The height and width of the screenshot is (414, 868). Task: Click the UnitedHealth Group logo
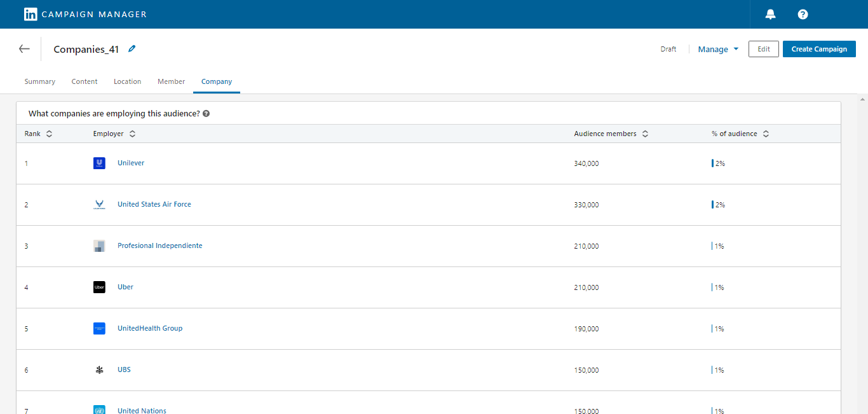pos(99,329)
